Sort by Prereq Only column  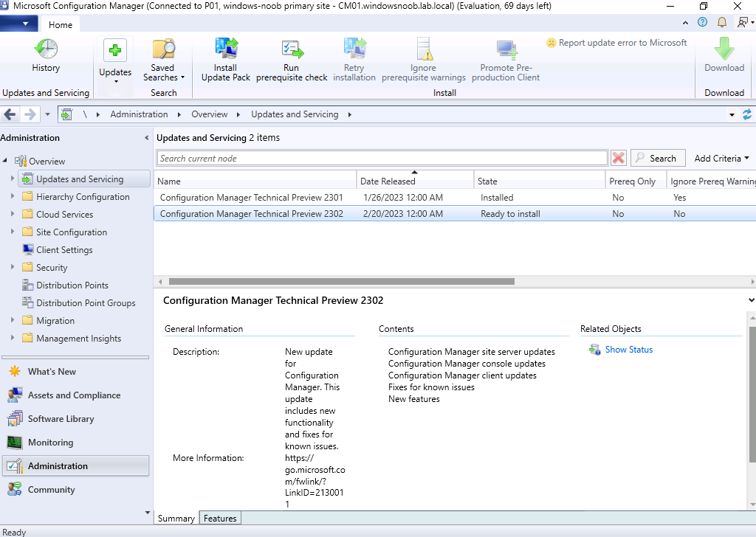tap(636, 181)
